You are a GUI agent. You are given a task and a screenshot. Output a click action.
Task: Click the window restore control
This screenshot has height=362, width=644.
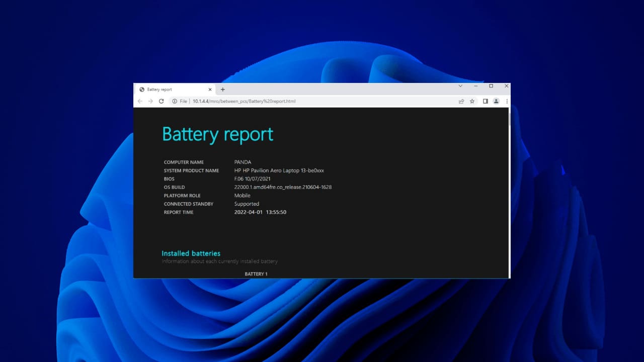coord(491,86)
